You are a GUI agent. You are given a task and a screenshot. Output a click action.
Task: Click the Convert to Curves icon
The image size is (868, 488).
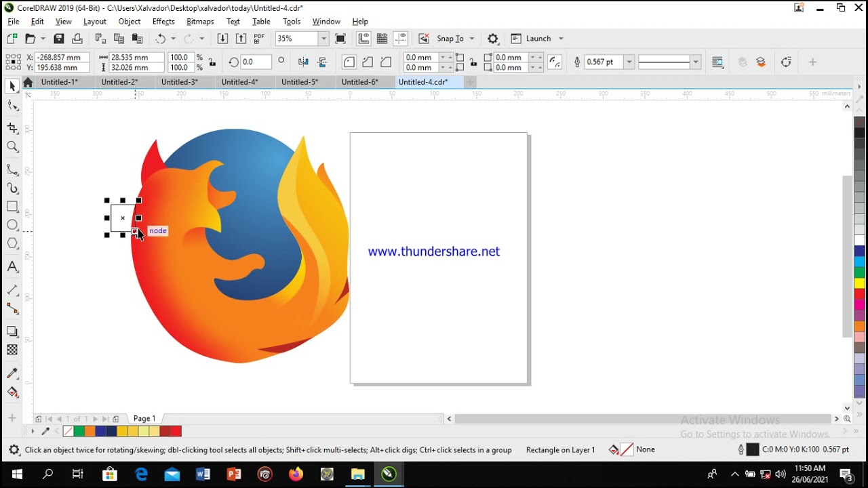(x=786, y=62)
